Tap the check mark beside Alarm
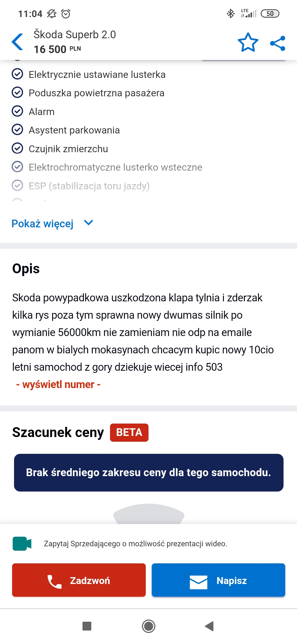297x644 pixels. 17,111
